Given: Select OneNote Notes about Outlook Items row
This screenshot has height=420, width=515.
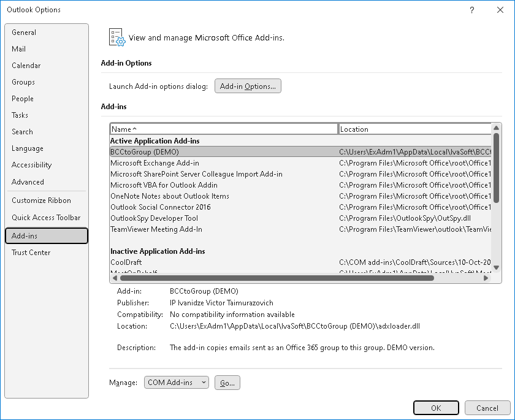Looking at the screenshot, I should 300,196.
